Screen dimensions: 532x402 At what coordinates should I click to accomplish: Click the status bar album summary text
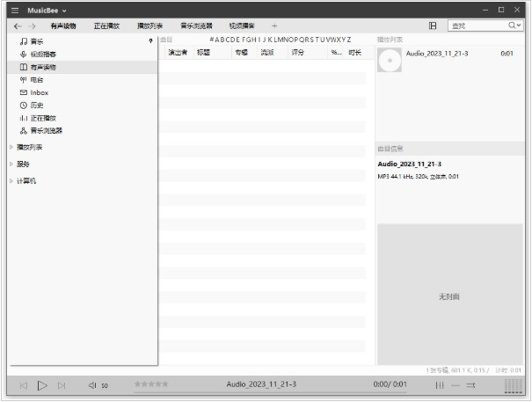[x=457, y=370]
